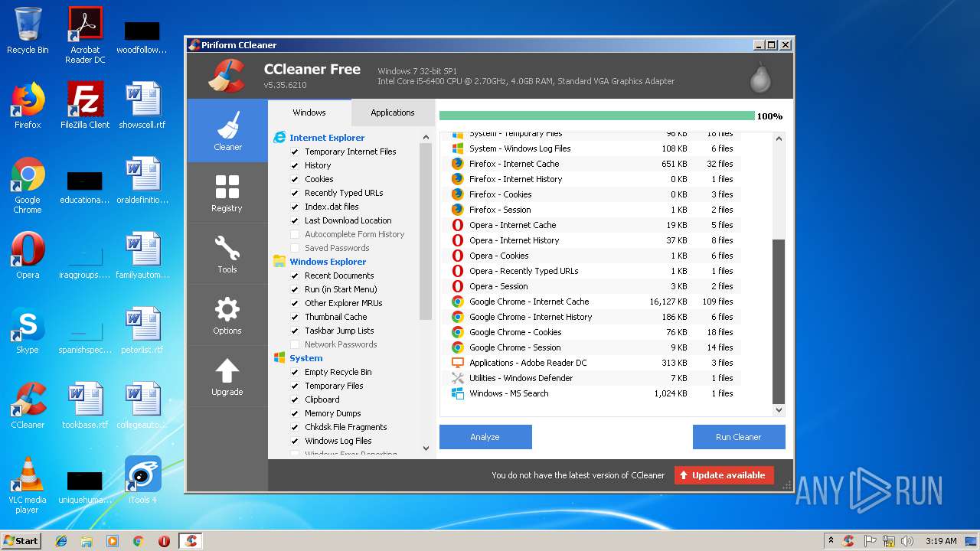Viewport: 980px width, 551px height.
Task: Click options list scroll-down arrow
Action: point(426,448)
